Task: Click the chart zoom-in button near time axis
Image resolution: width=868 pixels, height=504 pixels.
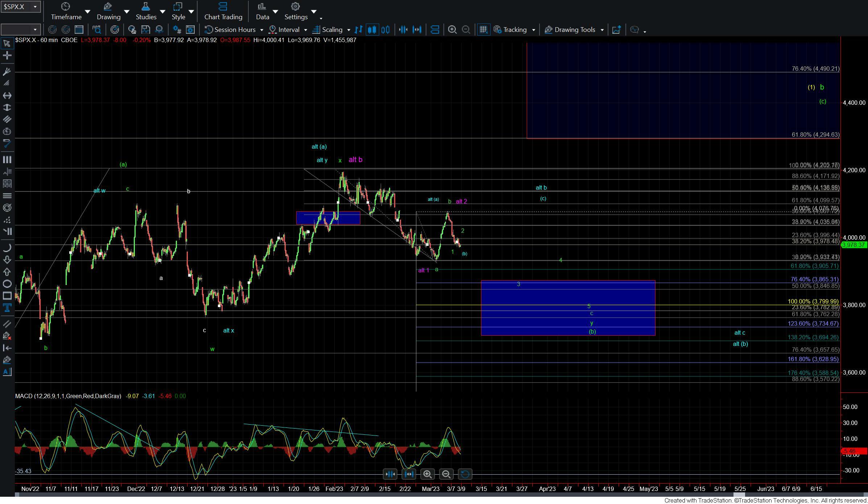Action: (427, 474)
